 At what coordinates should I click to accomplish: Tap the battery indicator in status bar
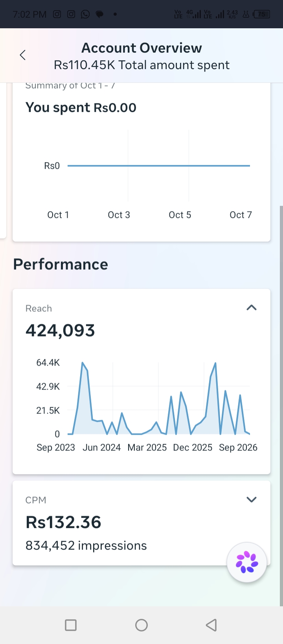262,14
